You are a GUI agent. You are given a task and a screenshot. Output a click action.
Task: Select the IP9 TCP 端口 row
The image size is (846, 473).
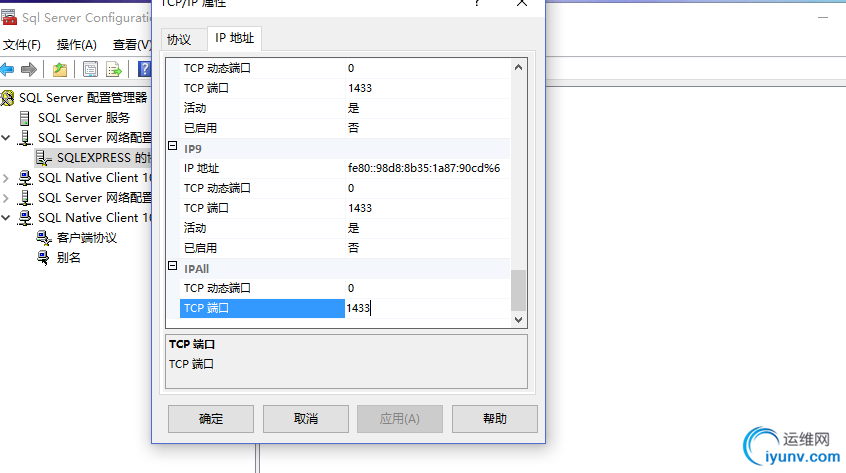pos(345,208)
